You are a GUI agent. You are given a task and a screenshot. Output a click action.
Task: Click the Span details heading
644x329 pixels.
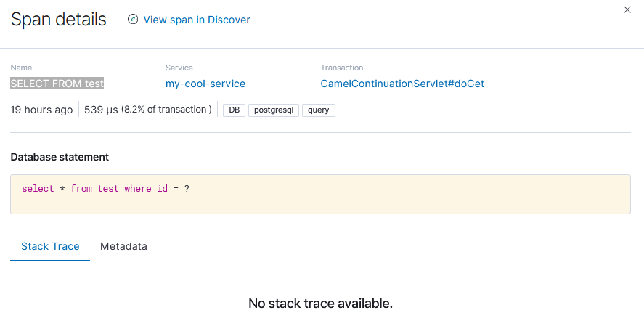click(x=58, y=20)
